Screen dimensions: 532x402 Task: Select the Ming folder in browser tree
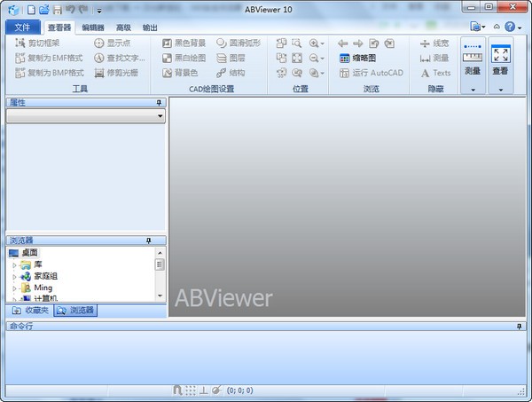pos(43,288)
